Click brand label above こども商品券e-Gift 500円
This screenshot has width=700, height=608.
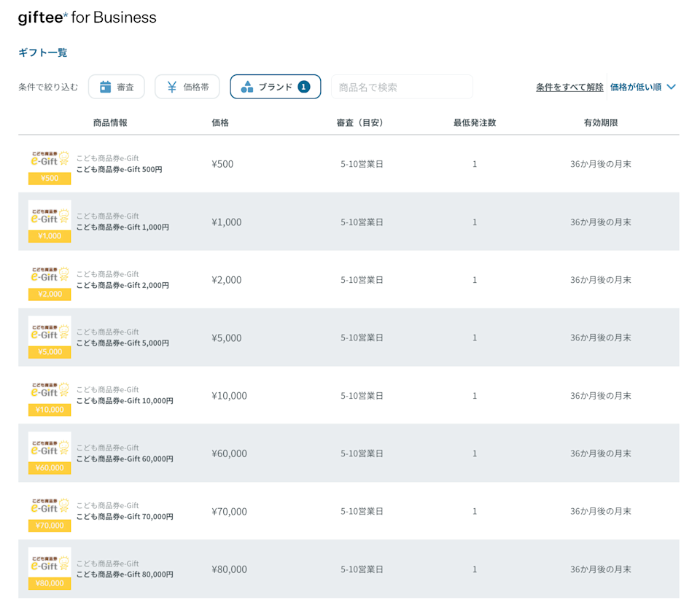pos(108,158)
